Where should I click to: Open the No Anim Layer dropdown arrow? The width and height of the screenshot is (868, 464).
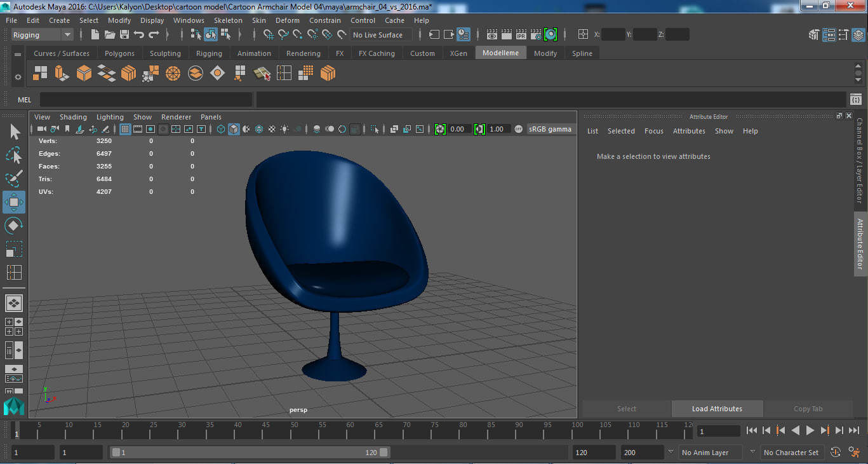point(671,452)
